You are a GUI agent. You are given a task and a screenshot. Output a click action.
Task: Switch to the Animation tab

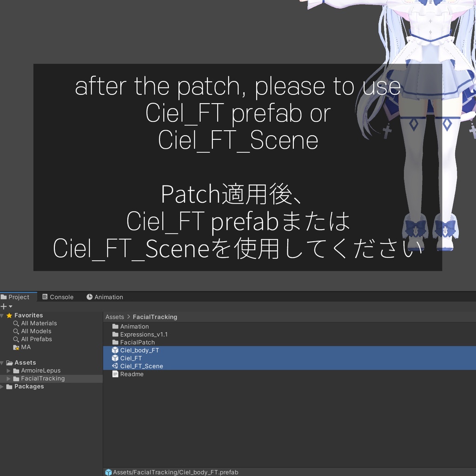pyautogui.click(x=105, y=297)
